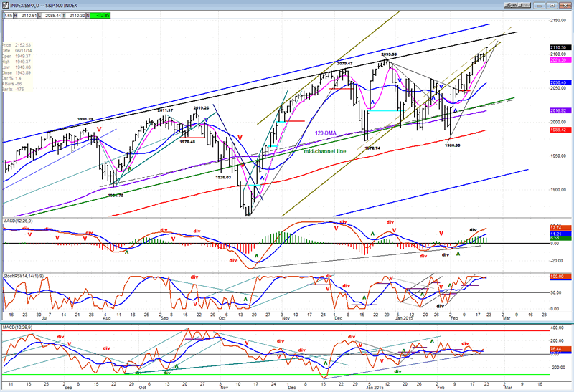The width and height of the screenshot is (574, 392).
Task: Click the 2011.17 high price label
Action: pyautogui.click(x=166, y=110)
